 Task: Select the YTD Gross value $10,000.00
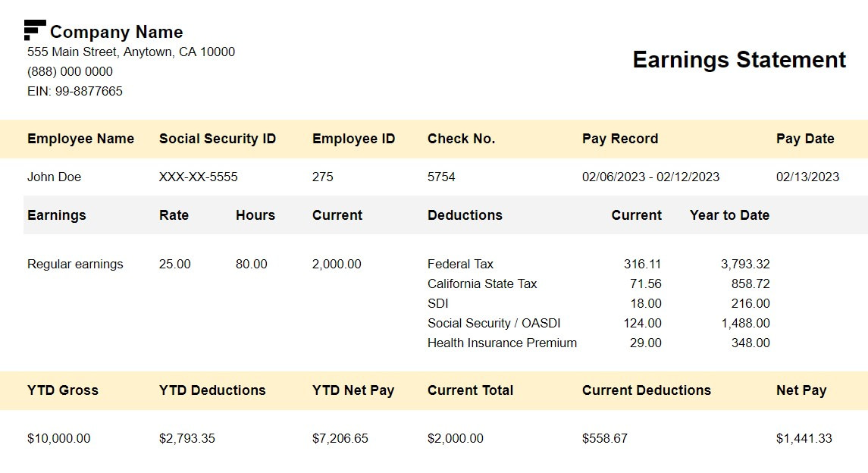[56, 438]
